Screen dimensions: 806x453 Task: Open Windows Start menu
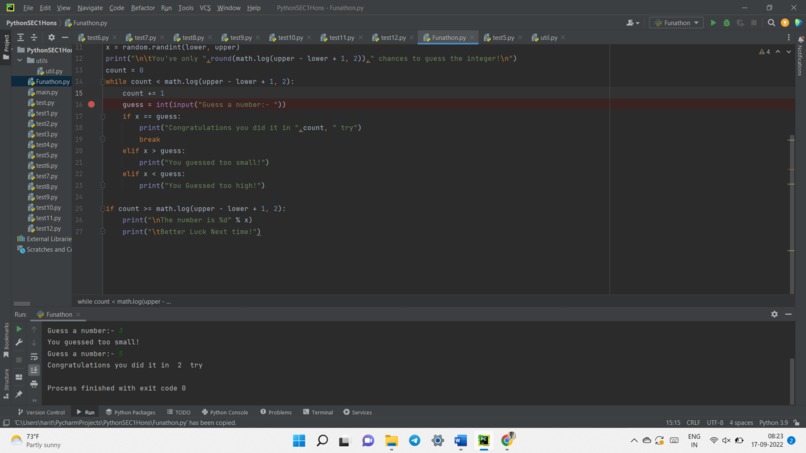point(299,441)
